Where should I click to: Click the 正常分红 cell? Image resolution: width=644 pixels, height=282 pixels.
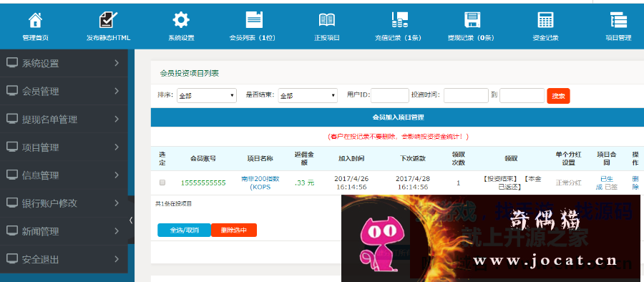[x=568, y=183]
